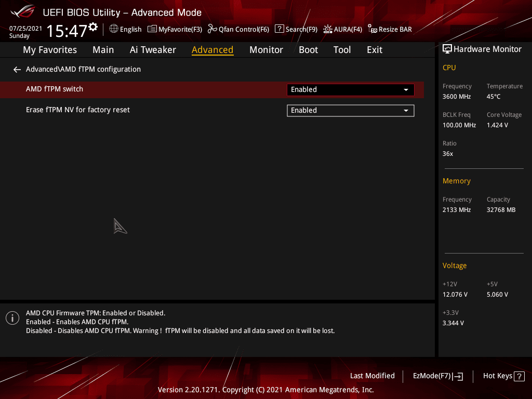Screen dimensions: 532x399
Task: Click +5V value 5.060 V
Action: click(497, 295)
